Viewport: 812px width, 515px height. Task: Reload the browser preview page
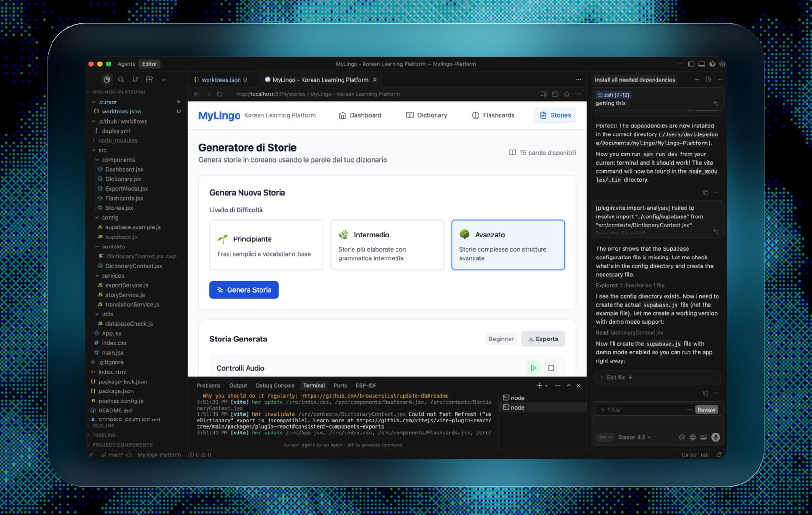(219, 94)
